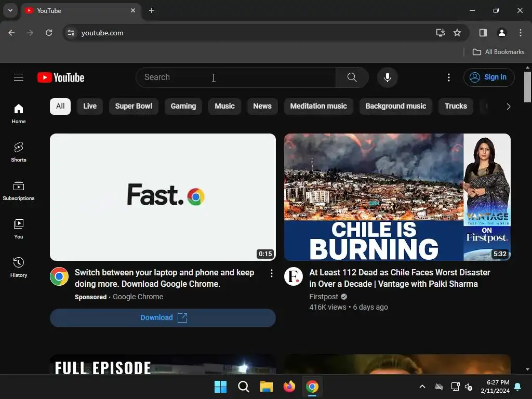Click the muted volume tray icon
532x399 pixels.
point(469,387)
